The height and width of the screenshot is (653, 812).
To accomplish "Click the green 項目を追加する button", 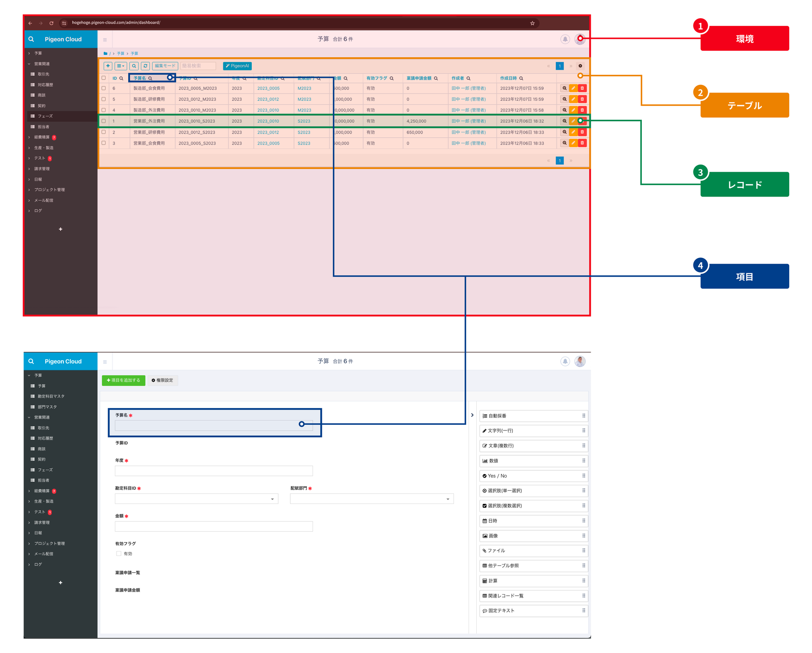I will (123, 380).
